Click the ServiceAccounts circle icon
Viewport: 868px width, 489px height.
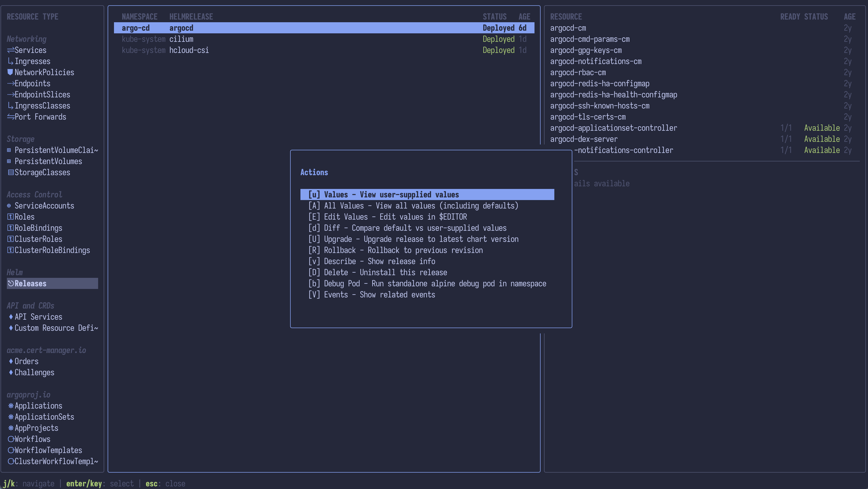point(9,206)
